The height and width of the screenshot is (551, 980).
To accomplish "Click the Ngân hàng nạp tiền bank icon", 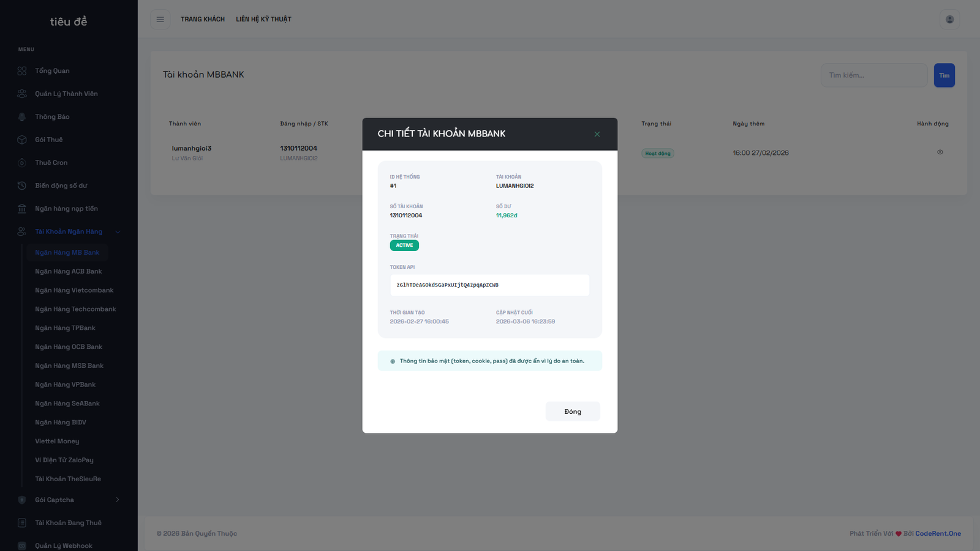I will [22, 209].
